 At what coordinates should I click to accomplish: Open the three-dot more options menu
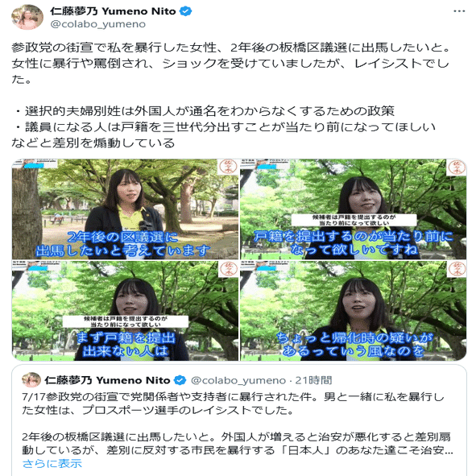pos(459,11)
